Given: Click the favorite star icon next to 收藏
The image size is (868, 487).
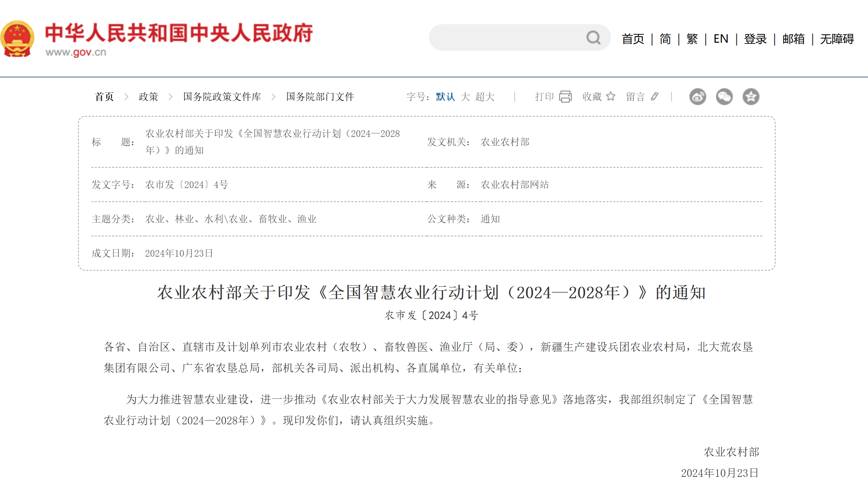Looking at the screenshot, I should (611, 96).
